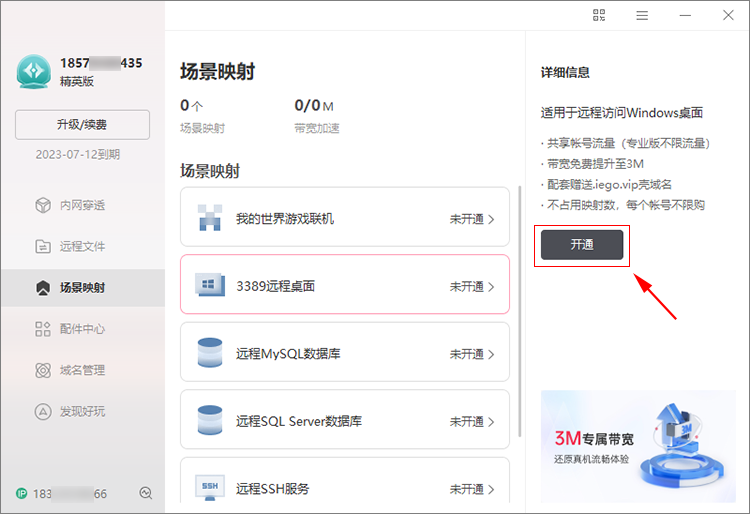The width and height of the screenshot is (750, 514).
Task: Open 内网穿透 in the sidebar
Action: [82, 205]
